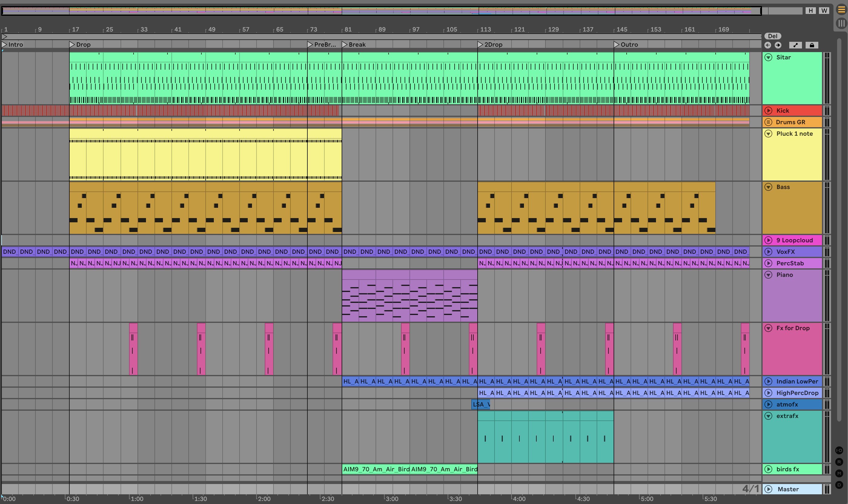Go to previous locator arrow

point(767,45)
